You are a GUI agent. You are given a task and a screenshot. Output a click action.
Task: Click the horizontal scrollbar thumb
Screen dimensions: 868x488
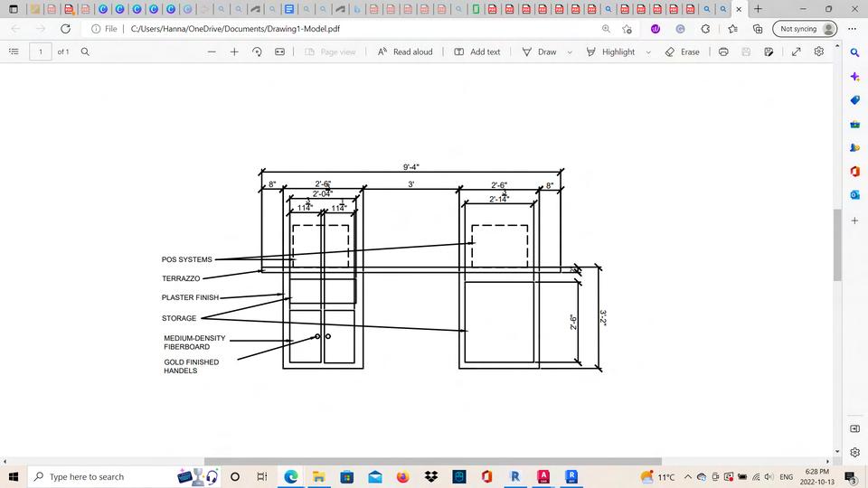click(x=433, y=462)
